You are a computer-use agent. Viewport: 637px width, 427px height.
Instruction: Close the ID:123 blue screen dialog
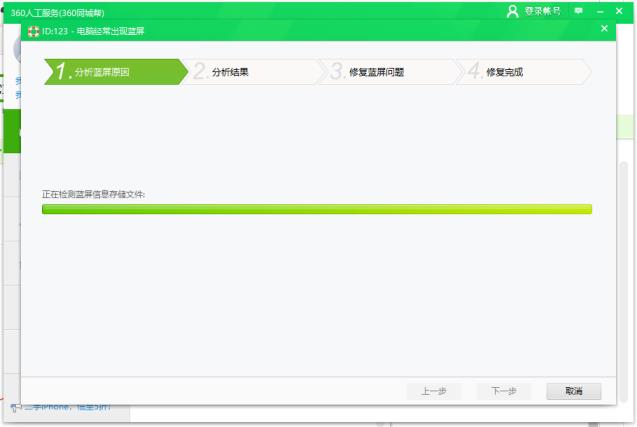pyautogui.click(x=604, y=29)
